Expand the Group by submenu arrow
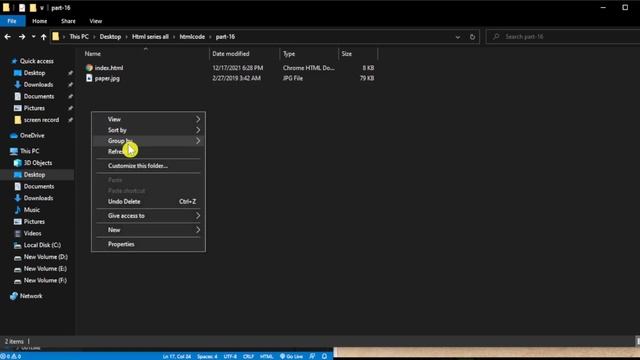The height and width of the screenshot is (360, 640). click(198, 141)
